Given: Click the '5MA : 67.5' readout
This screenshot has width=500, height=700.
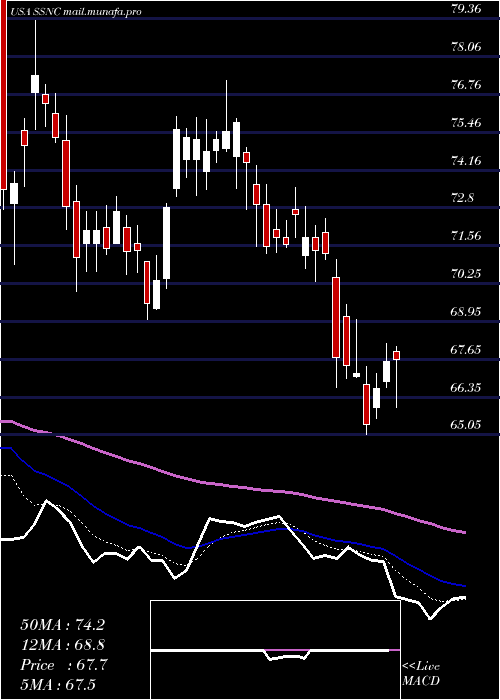Looking at the screenshot, I should (x=58, y=685).
